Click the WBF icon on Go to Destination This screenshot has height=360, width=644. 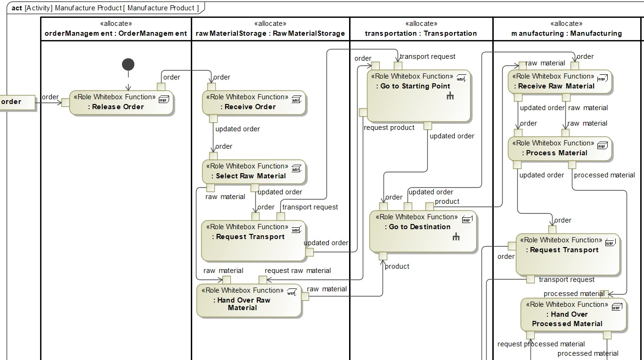pyautogui.click(x=467, y=219)
